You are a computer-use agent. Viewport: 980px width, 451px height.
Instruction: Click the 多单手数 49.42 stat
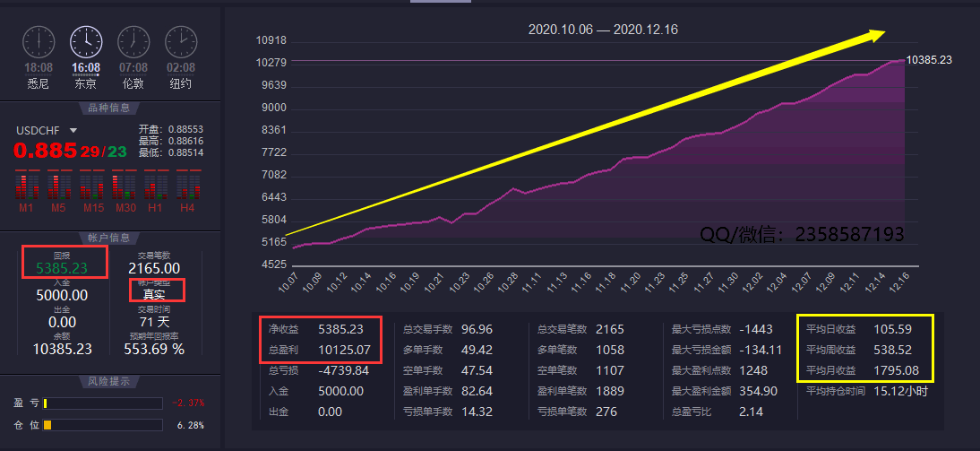448,351
